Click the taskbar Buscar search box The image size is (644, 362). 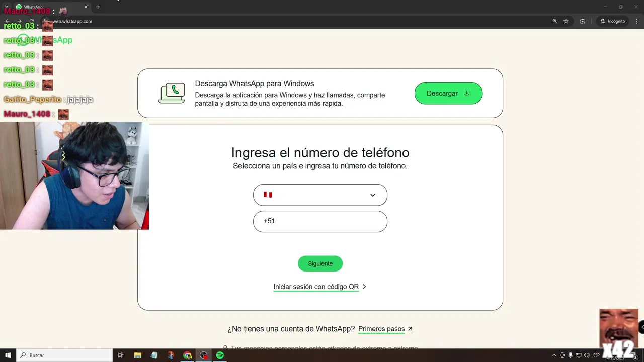[64, 355]
